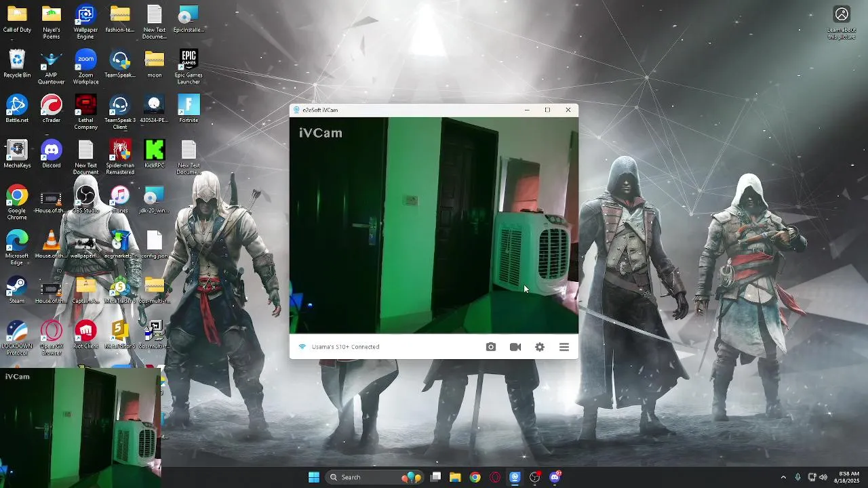Open Opera GX from the taskbar
The image size is (868, 488).
click(x=495, y=477)
